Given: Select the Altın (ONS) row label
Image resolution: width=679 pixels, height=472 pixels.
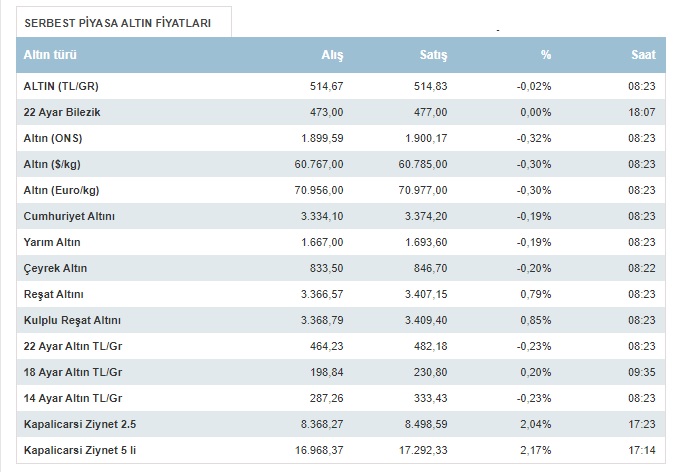Looking at the screenshot, I should click(53, 138).
